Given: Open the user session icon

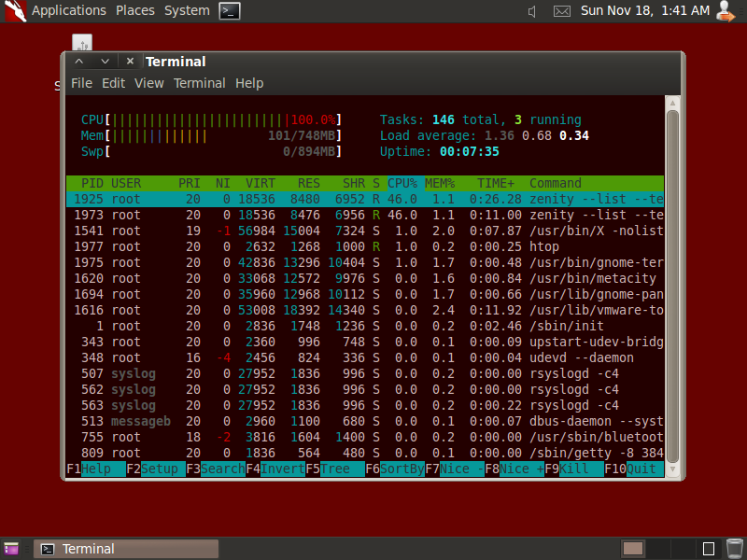Looking at the screenshot, I should click(x=726, y=11).
